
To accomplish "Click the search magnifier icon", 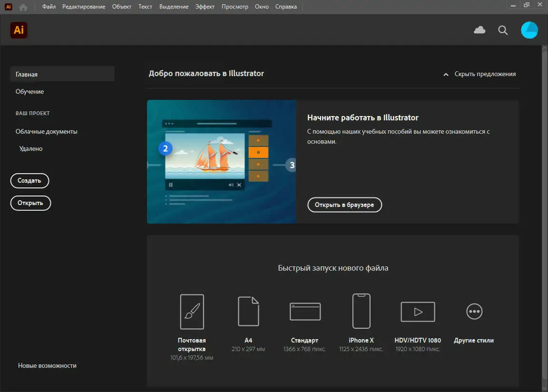I will point(503,30).
